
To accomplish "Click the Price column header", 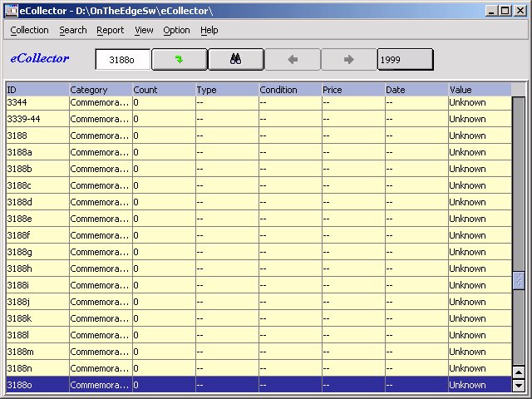I will (352, 89).
